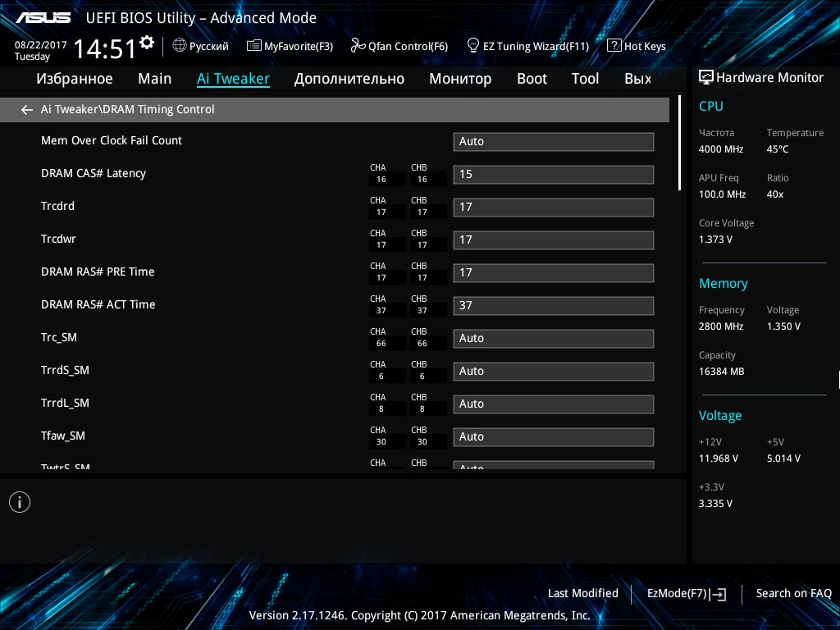
Task: Click the 14:51 clock display
Action: point(105,48)
